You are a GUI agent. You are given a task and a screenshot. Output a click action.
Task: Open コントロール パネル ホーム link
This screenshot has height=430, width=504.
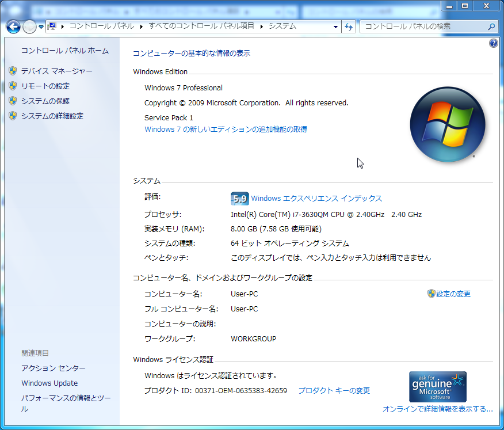pos(65,51)
